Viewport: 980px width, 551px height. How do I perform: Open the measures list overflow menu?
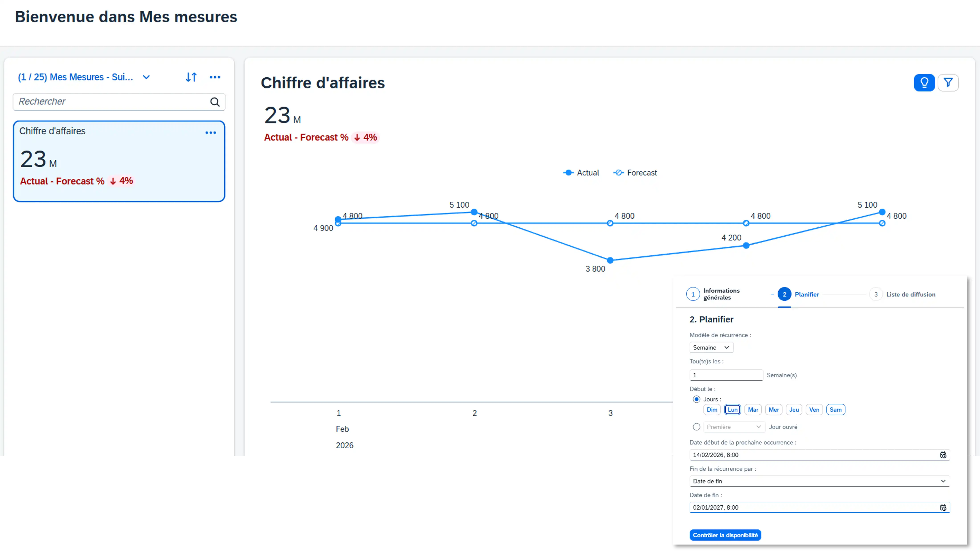(215, 77)
